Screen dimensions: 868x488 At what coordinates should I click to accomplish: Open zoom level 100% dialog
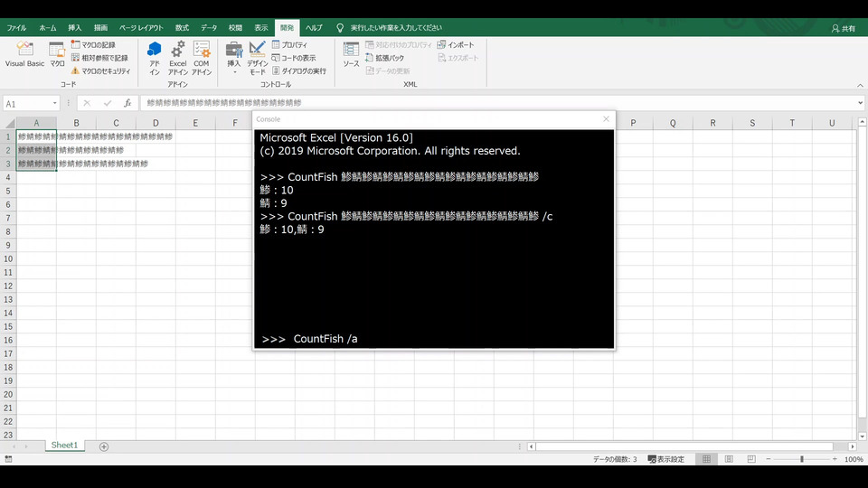click(854, 459)
